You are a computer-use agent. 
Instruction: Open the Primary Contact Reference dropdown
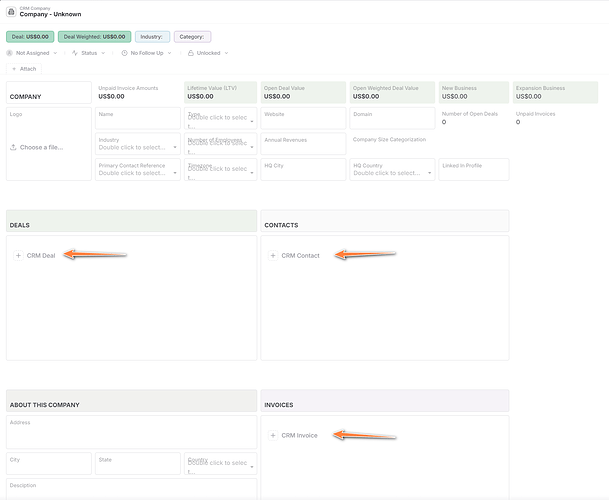click(x=176, y=172)
